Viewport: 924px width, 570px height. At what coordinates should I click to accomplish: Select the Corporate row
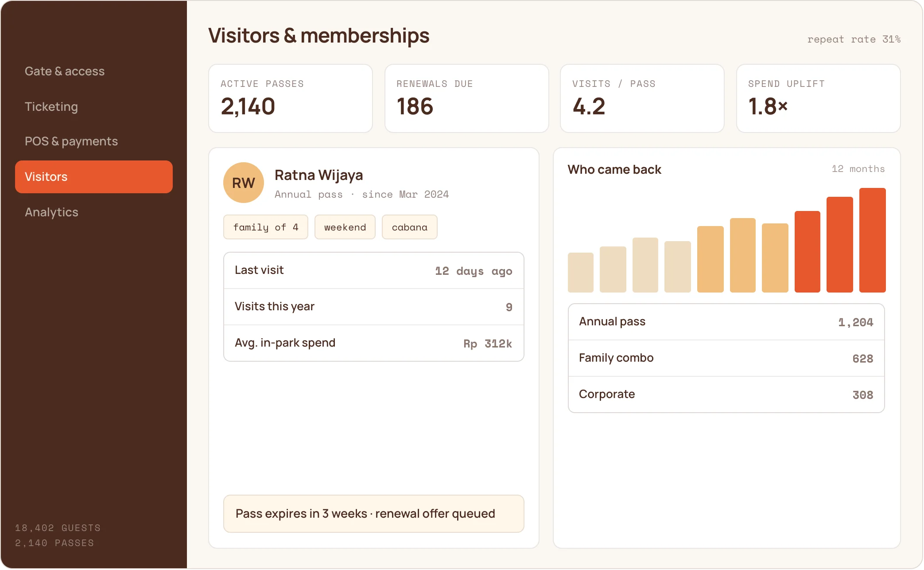(x=726, y=394)
